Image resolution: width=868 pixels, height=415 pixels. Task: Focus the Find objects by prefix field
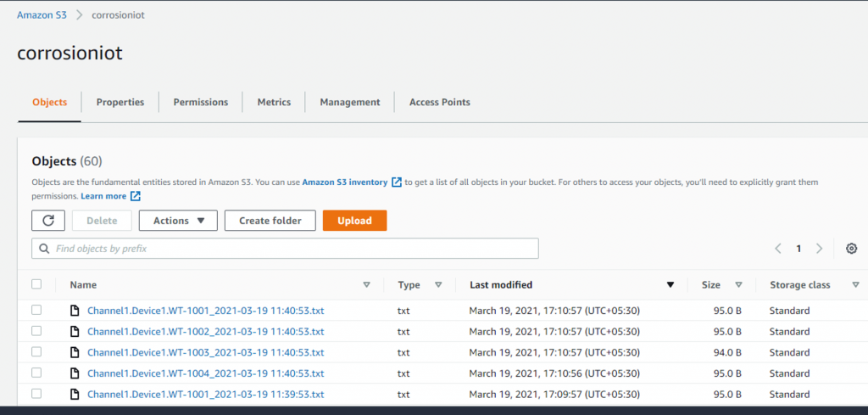(x=285, y=249)
